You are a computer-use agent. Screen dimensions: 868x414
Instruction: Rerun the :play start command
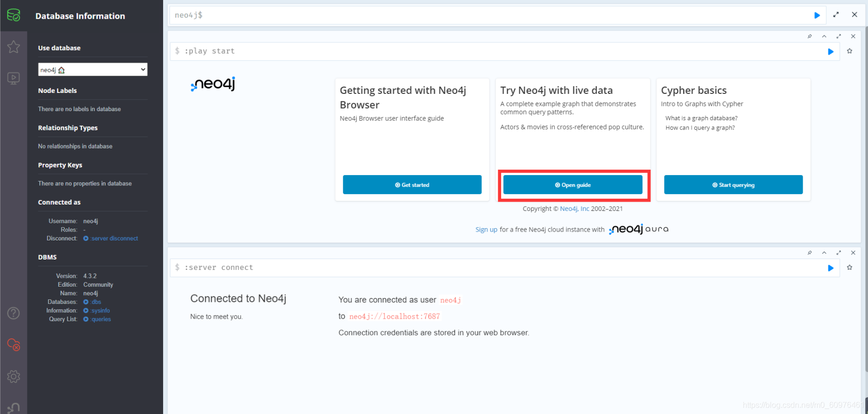point(831,52)
